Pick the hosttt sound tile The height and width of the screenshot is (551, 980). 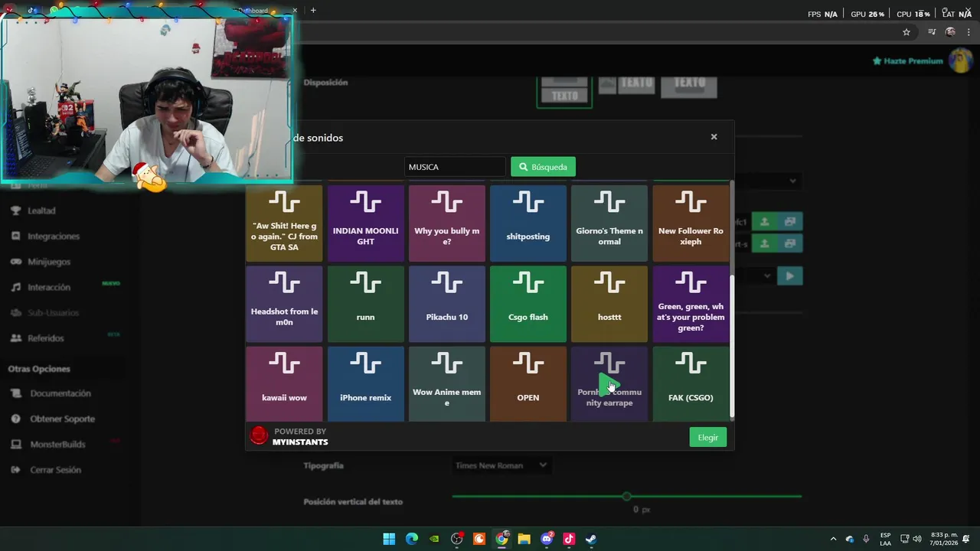(609, 304)
